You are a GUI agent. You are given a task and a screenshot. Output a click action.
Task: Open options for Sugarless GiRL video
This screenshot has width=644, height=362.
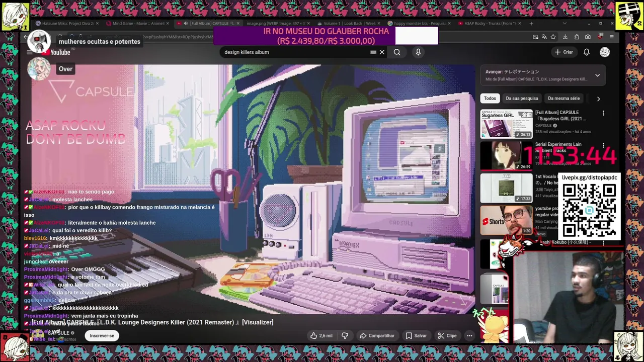(603, 114)
